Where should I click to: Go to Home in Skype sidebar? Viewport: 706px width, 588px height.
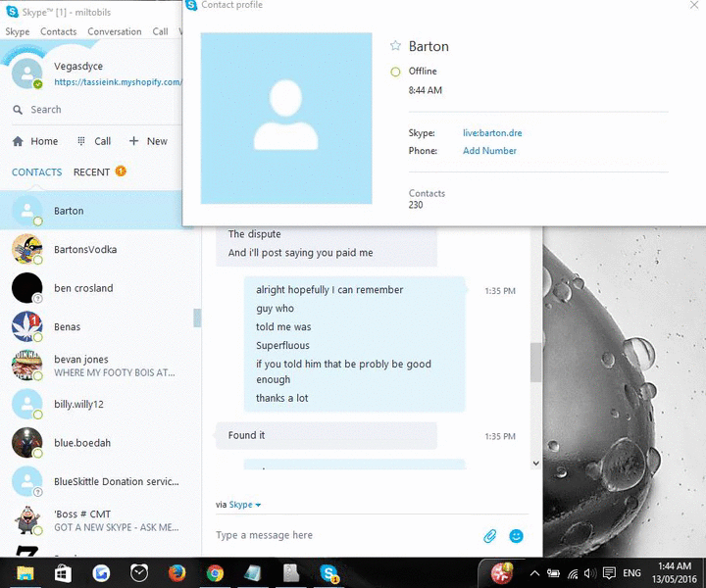click(35, 141)
